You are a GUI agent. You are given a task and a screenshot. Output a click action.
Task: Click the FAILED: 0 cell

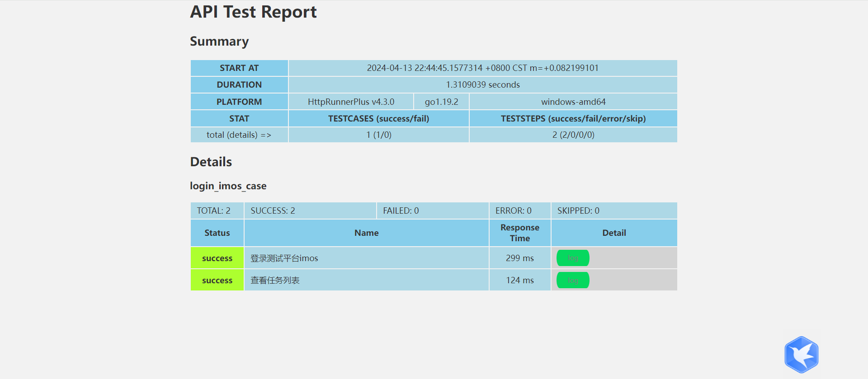point(433,211)
